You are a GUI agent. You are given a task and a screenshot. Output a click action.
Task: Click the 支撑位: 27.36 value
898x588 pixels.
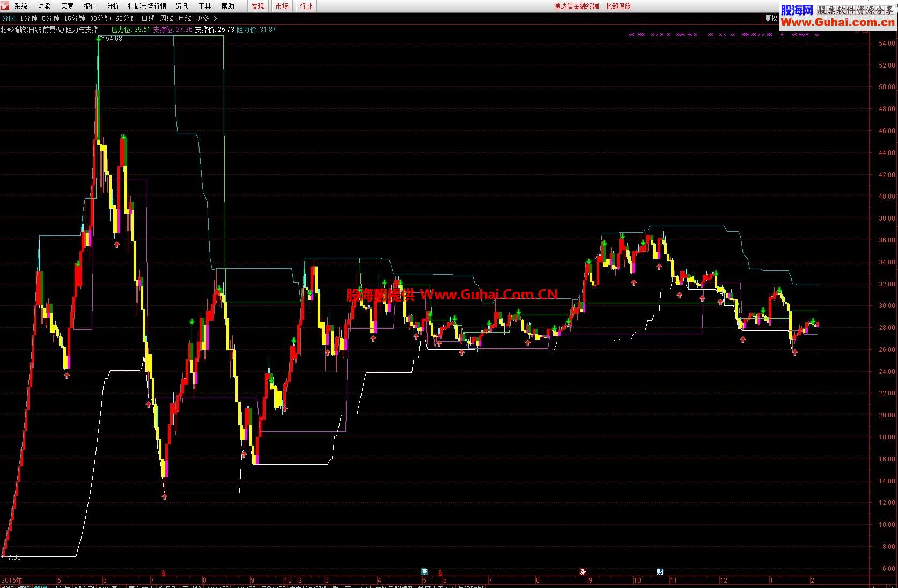click(x=173, y=30)
